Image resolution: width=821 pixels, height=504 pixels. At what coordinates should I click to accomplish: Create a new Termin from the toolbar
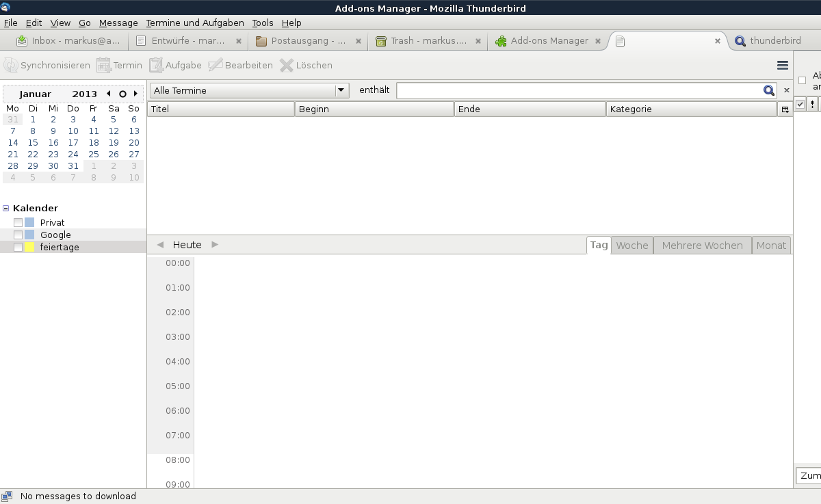(x=120, y=65)
